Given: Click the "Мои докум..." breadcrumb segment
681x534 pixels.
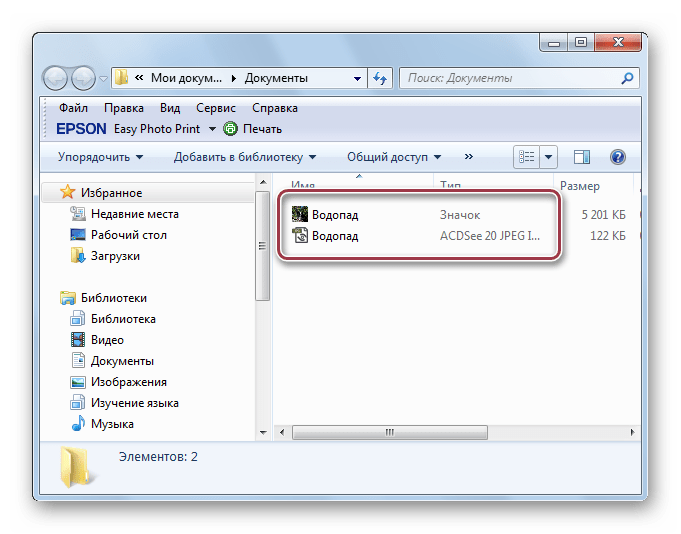Looking at the screenshot, I should [x=186, y=78].
